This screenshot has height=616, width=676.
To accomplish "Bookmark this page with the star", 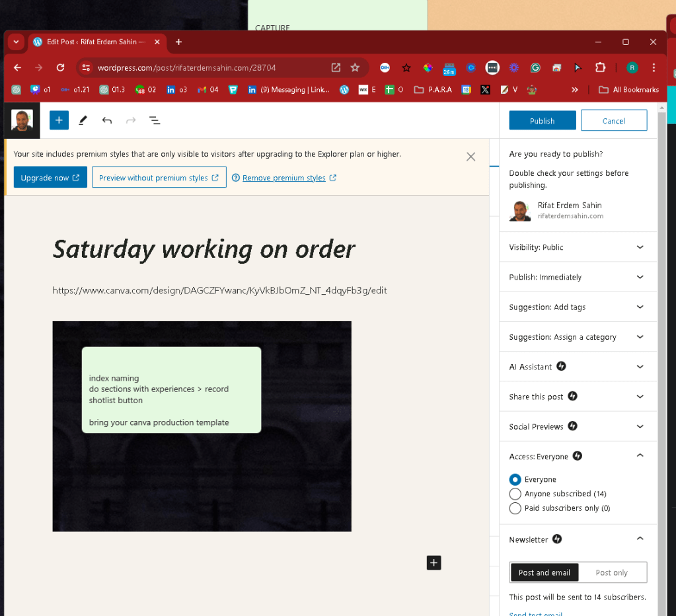I will 355,67.
